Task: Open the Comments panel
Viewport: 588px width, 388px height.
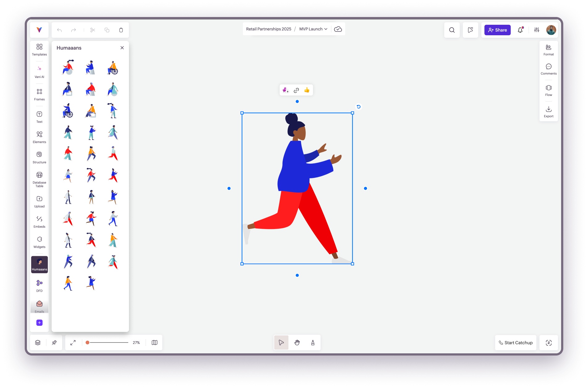Action: (548, 69)
